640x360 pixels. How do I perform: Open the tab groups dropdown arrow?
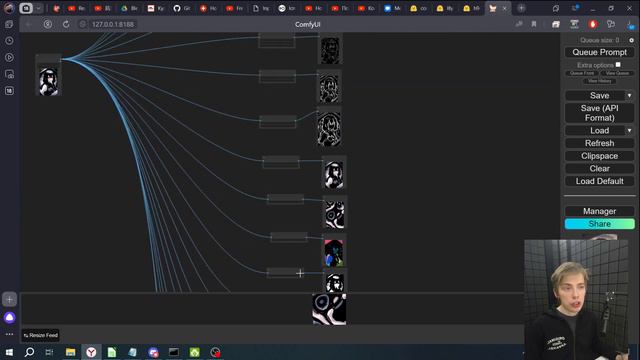[38, 8]
